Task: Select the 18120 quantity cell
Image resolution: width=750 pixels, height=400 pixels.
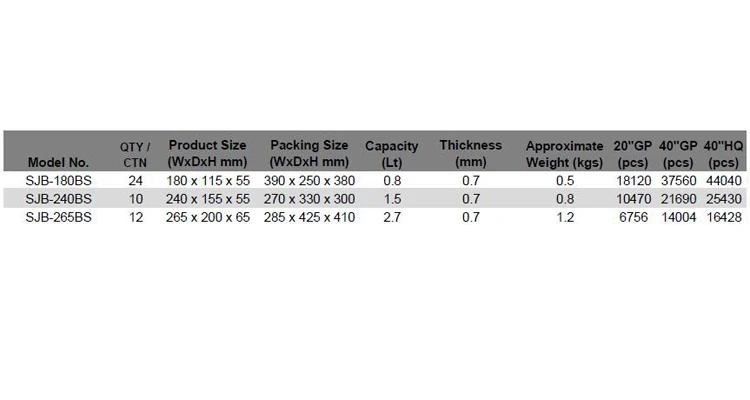Action: pos(635,181)
